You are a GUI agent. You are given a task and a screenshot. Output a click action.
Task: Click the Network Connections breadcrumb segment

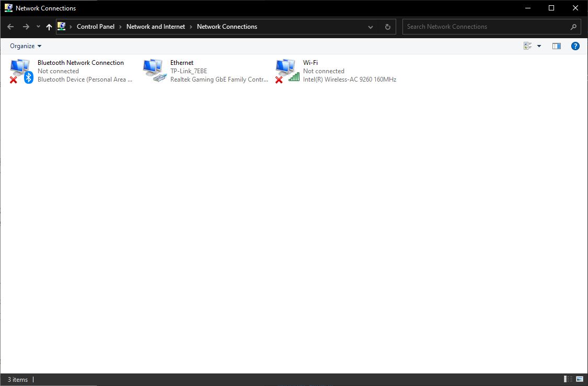[x=227, y=27]
